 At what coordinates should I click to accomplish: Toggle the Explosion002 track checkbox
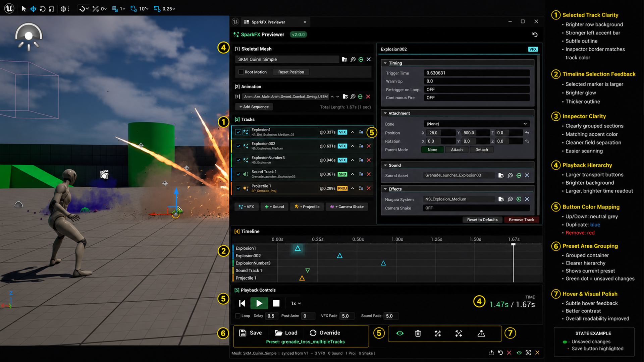pyautogui.click(x=238, y=146)
